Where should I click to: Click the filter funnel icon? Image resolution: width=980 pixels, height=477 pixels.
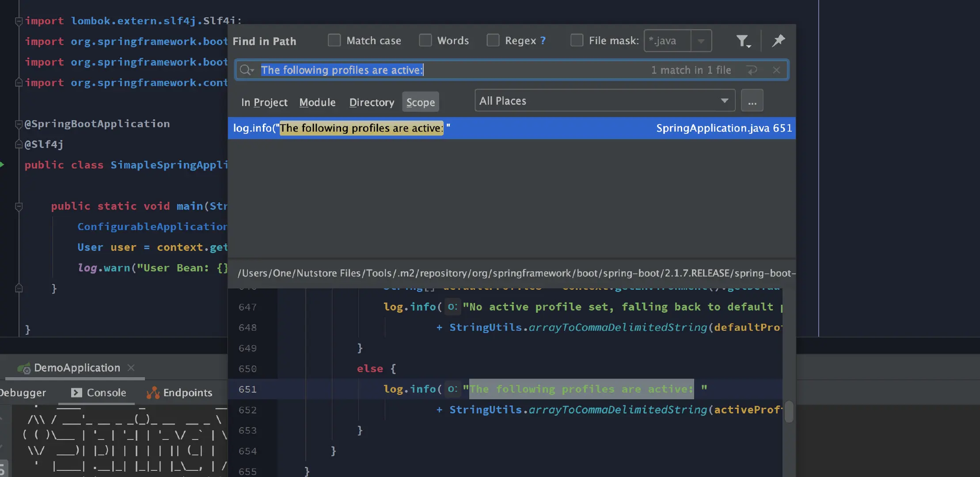pyautogui.click(x=743, y=41)
